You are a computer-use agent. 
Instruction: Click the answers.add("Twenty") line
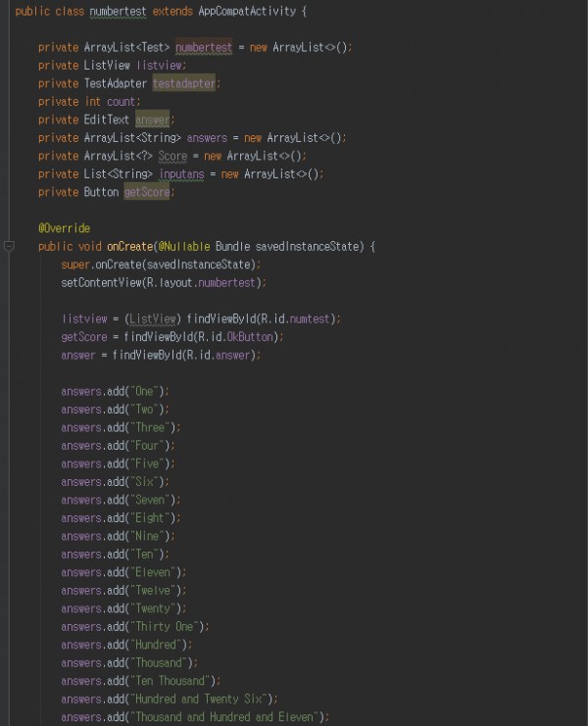tap(123, 608)
